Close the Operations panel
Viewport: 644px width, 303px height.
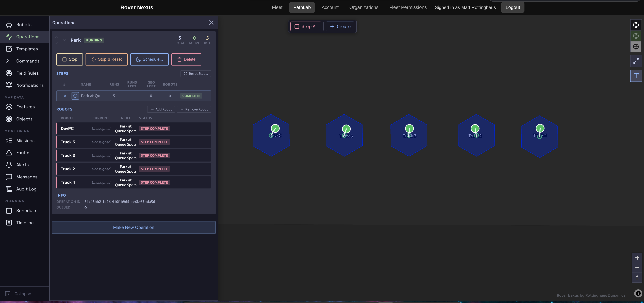(x=211, y=23)
